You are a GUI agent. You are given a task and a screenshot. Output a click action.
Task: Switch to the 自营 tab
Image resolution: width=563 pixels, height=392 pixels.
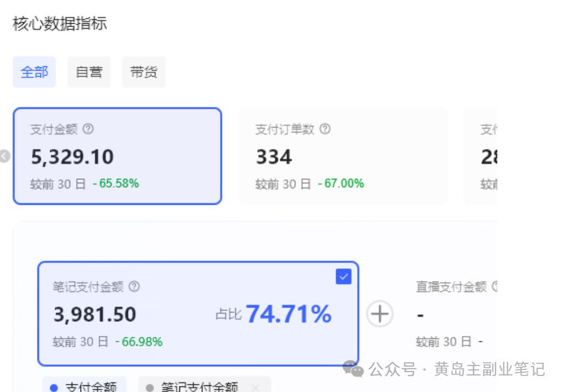click(89, 72)
